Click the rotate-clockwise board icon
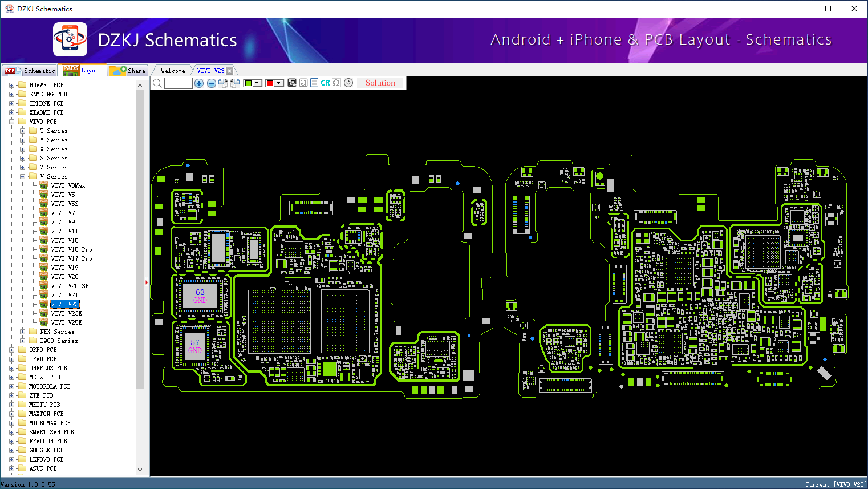868x489 pixels. (223, 83)
